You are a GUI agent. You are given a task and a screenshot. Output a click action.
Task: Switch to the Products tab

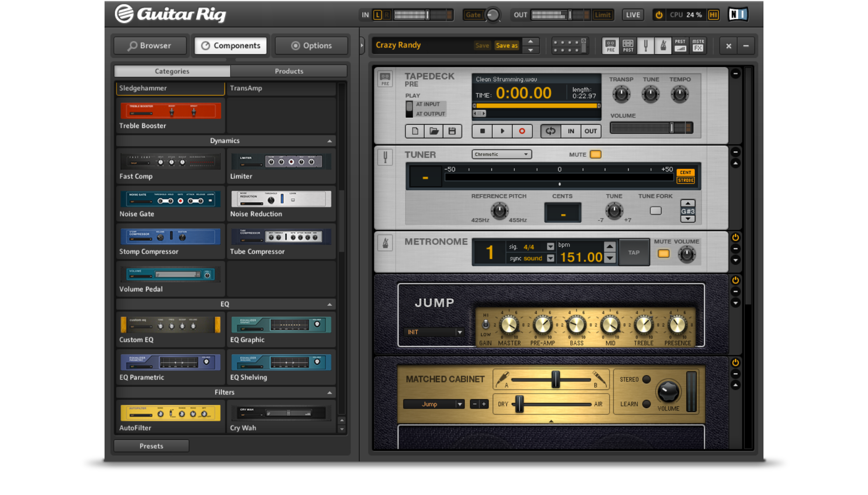[x=288, y=71]
